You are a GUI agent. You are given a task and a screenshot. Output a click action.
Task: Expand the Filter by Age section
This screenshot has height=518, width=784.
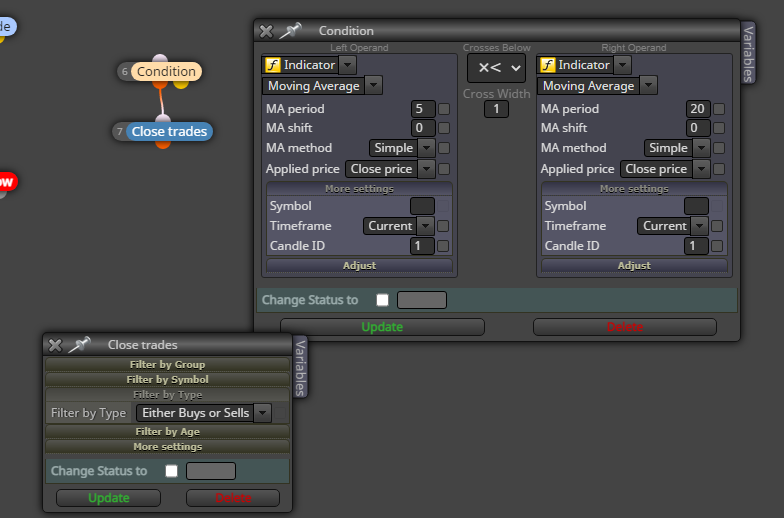167,432
